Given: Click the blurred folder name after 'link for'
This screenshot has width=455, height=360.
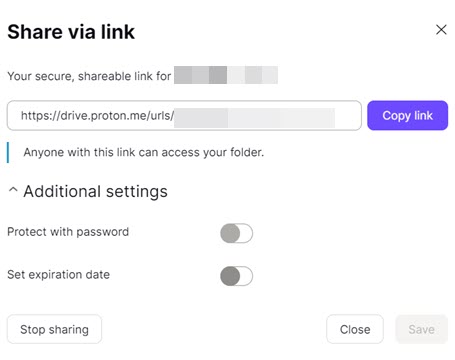Looking at the screenshot, I should click(x=226, y=75).
